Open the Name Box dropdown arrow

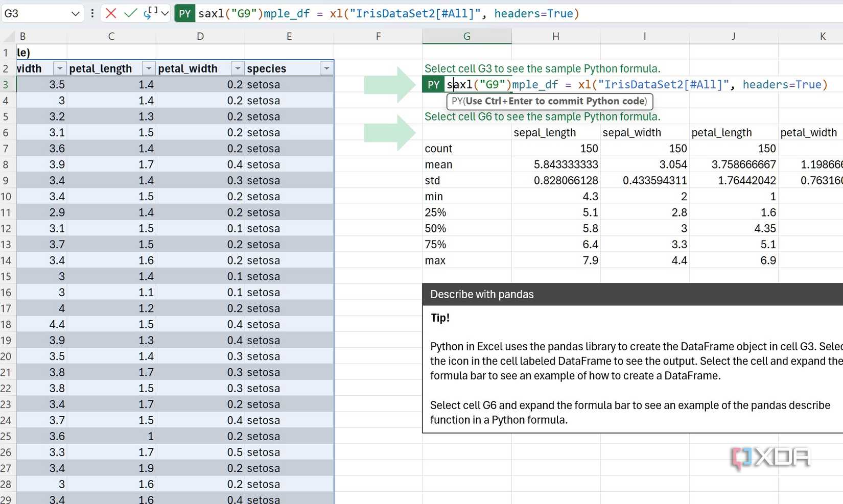click(x=75, y=13)
